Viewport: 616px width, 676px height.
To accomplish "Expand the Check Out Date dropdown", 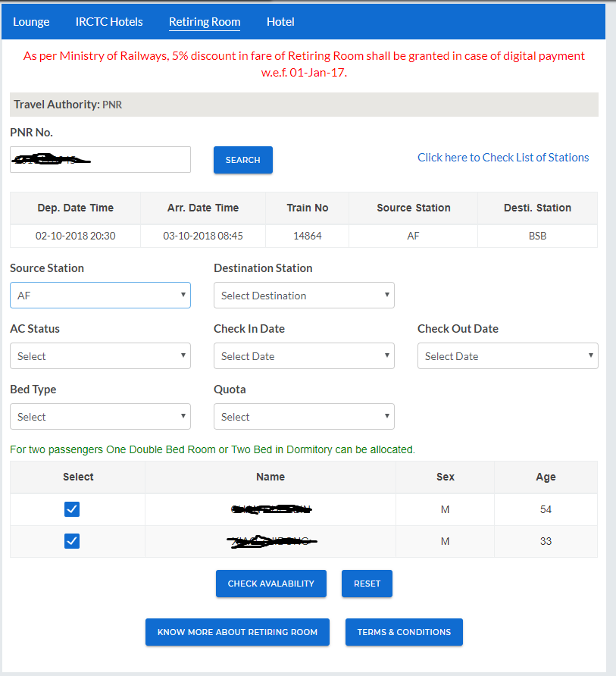I will [x=508, y=356].
